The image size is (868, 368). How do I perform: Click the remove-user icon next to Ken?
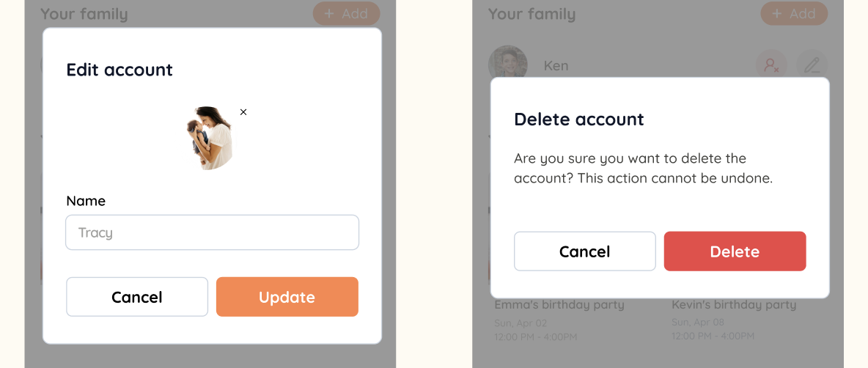coord(772,66)
